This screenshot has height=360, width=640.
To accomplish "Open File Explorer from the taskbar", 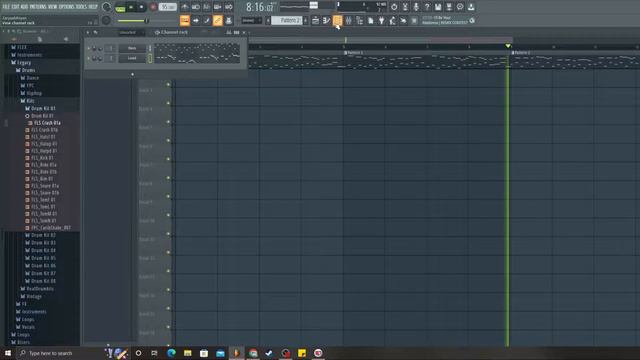I will [x=188, y=353].
